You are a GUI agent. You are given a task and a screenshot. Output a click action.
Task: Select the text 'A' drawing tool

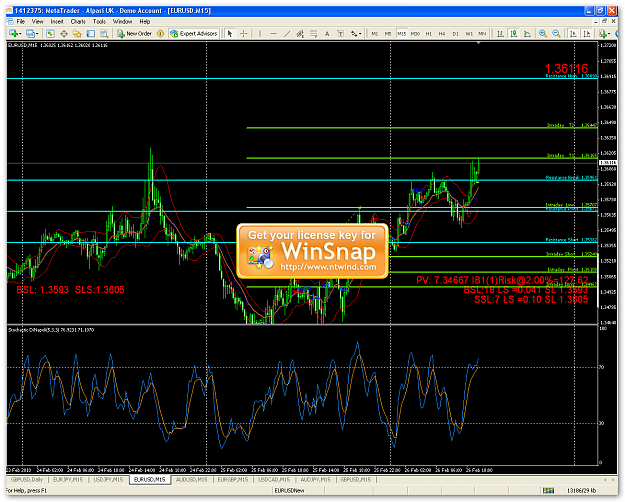327,34
